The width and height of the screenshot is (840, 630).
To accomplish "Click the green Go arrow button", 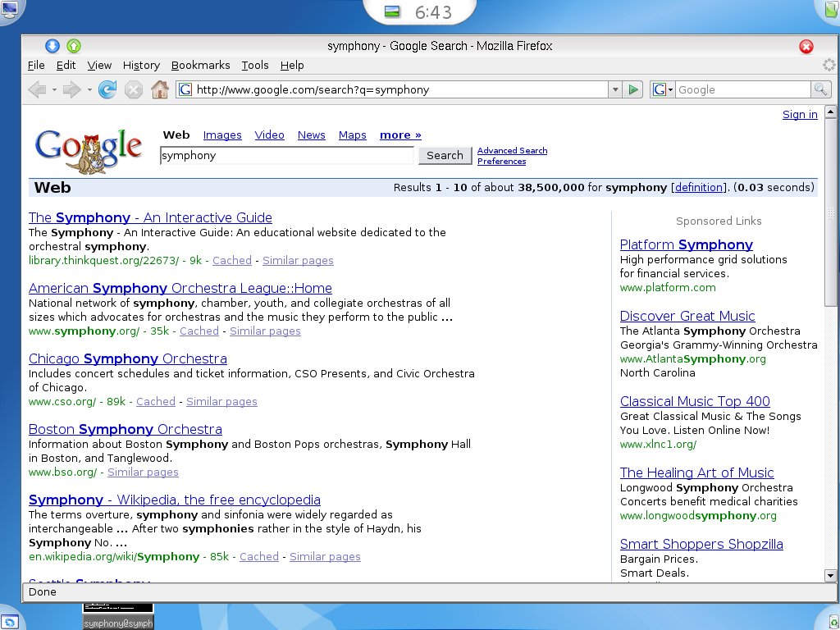I will pos(632,89).
